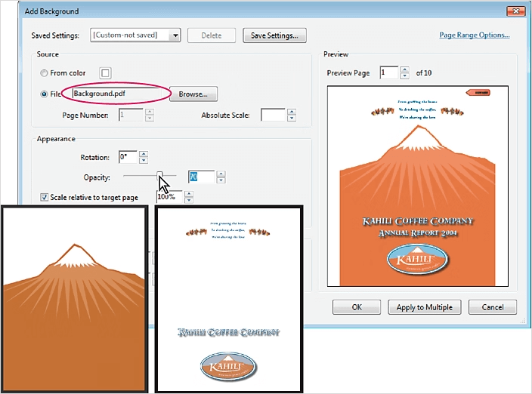This screenshot has height=394, width=532.
Task: Increase Absolute Scale with up arrow
Action: click(x=292, y=112)
